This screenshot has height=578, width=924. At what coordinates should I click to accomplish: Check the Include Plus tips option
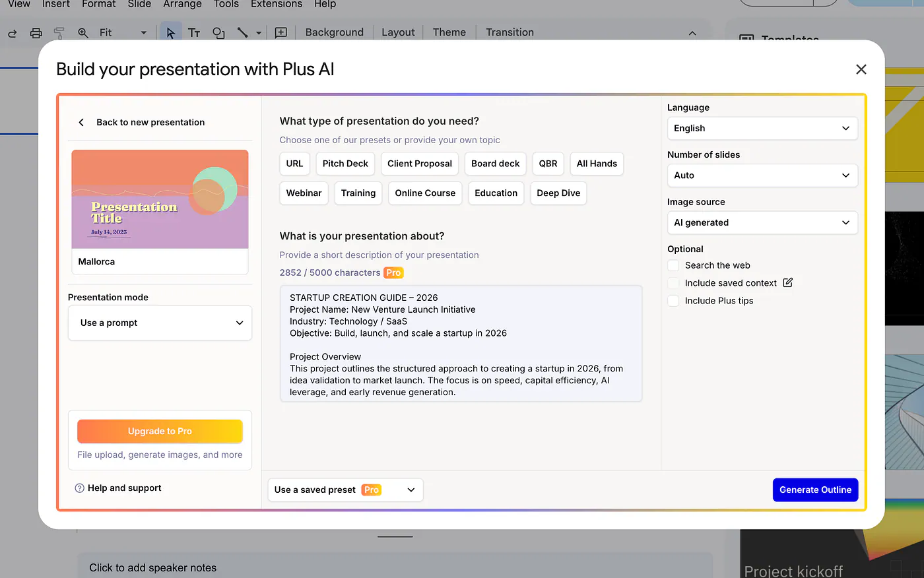pyautogui.click(x=673, y=301)
